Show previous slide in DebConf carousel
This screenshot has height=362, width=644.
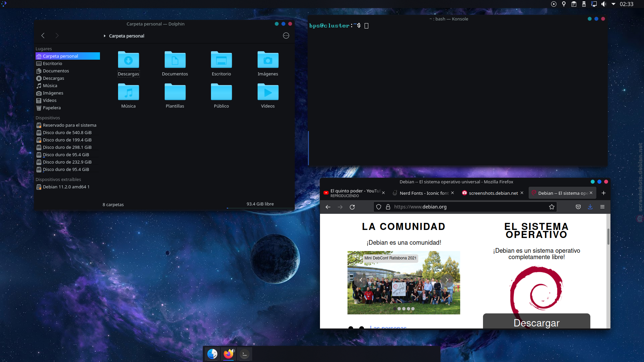click(361, 280)
